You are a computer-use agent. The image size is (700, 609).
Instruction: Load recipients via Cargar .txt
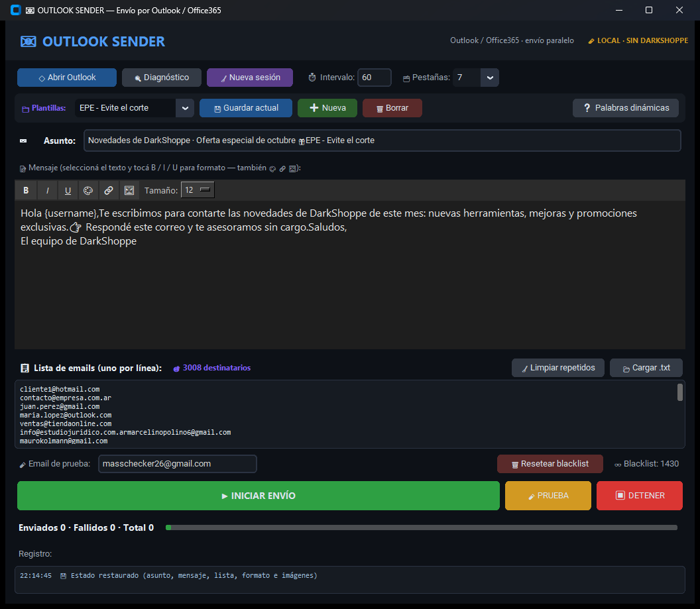coord(646,368)
